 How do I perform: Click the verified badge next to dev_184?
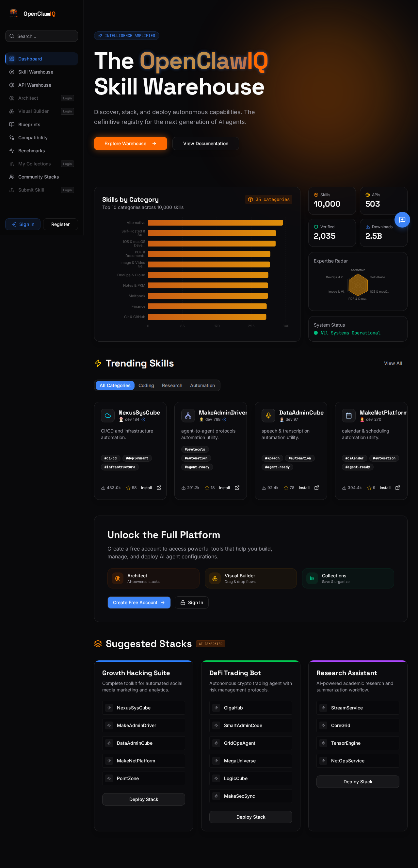coord(143,419)
